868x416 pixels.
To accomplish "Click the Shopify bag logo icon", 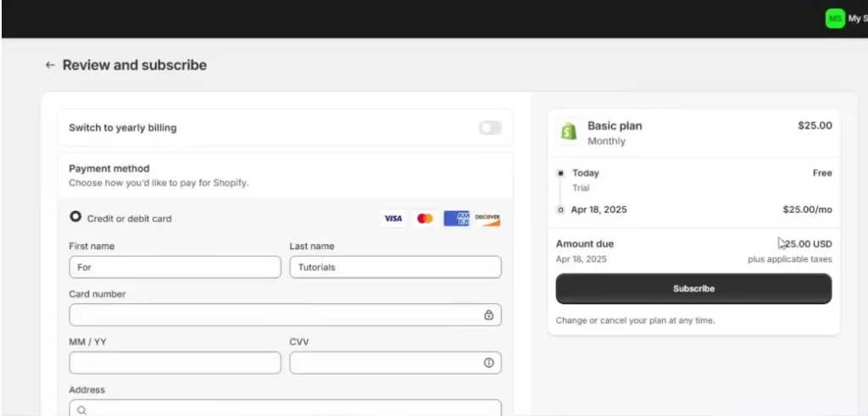I will [x=567, y=131].
